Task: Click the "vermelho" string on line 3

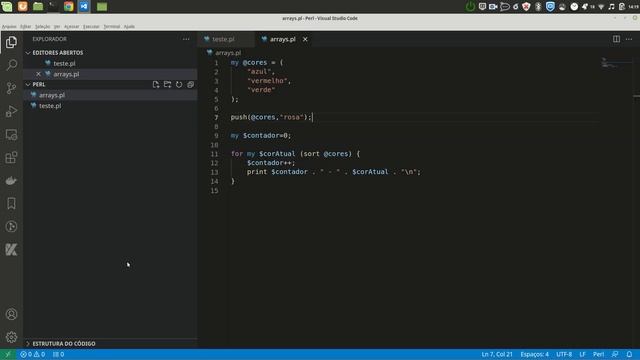Action: point(268,81)
